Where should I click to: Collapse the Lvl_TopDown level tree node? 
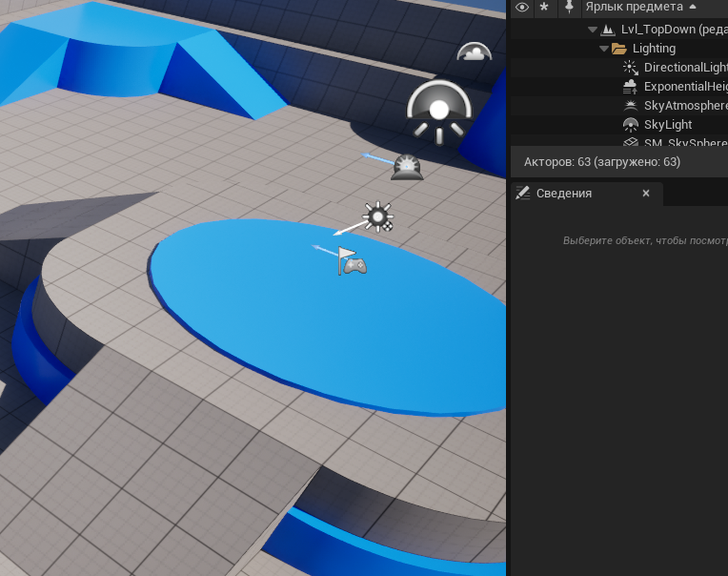593,30
